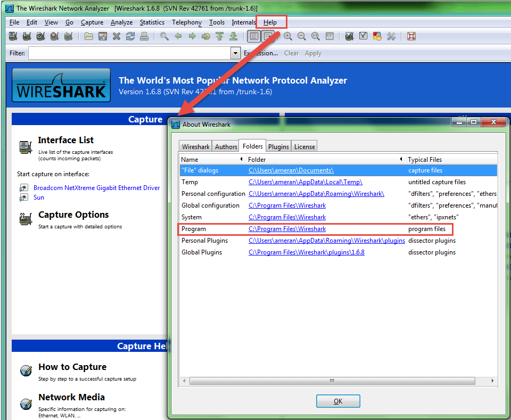Start capture on the Sun interface
Viewport: 511px width, 420px height.
point(38,197)
